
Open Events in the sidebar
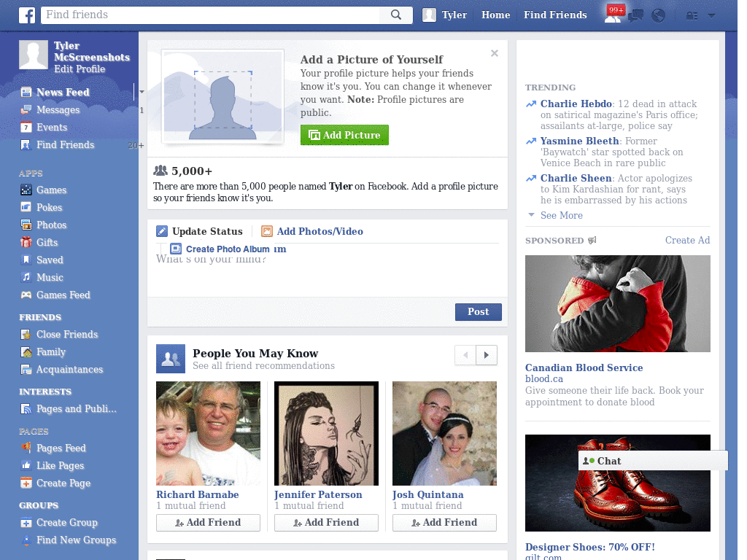pos(52,127)
